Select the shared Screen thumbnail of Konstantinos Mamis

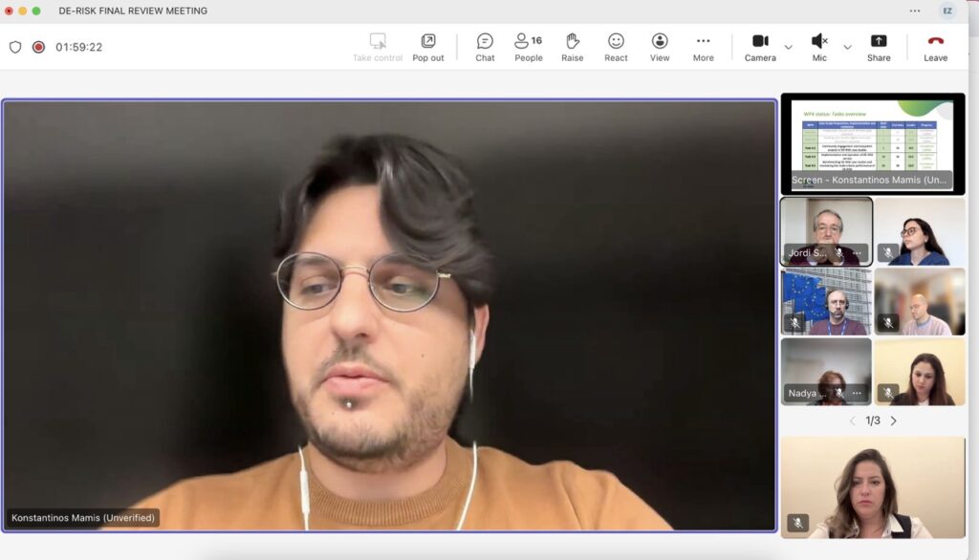point(872,143)
